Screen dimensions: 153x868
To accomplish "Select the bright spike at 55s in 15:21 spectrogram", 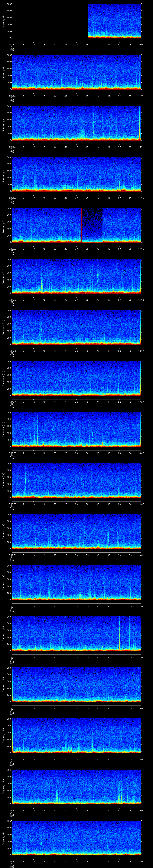I will 129,633.
